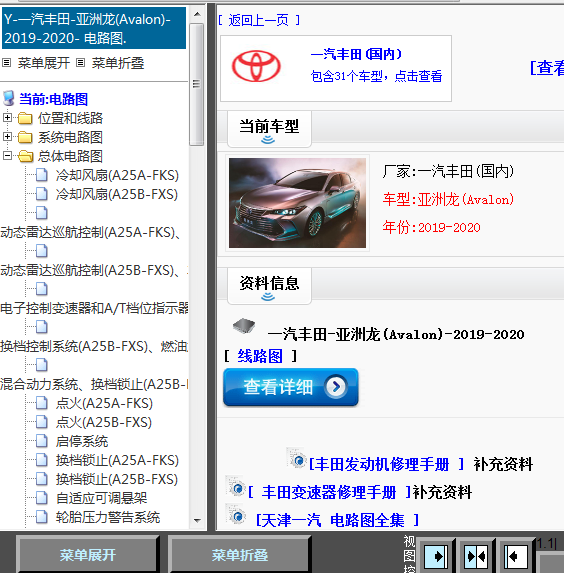Screen dimensions: 564x573
Task: Click the document icon beside 冷却风扇(A25A-FKS)
Action: click(x=42, y=175)
